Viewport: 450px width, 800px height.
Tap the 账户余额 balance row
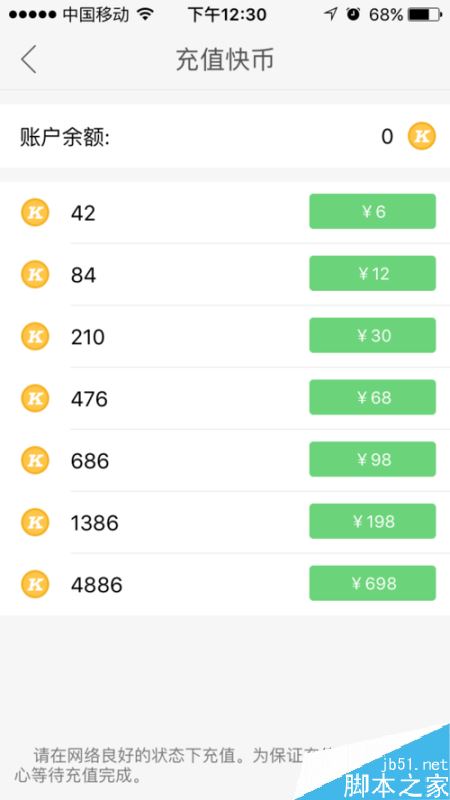point(225,136)
